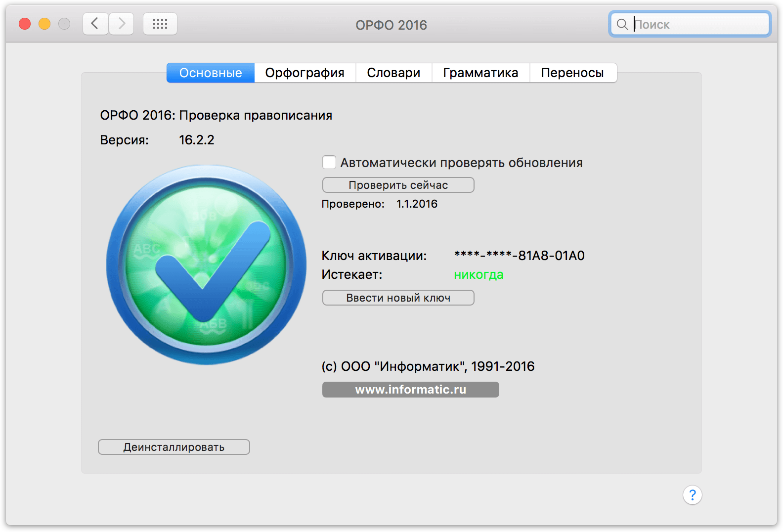Click the Проверить сейчас button
This screenshot has width=783, height=532.
(398, 185)
